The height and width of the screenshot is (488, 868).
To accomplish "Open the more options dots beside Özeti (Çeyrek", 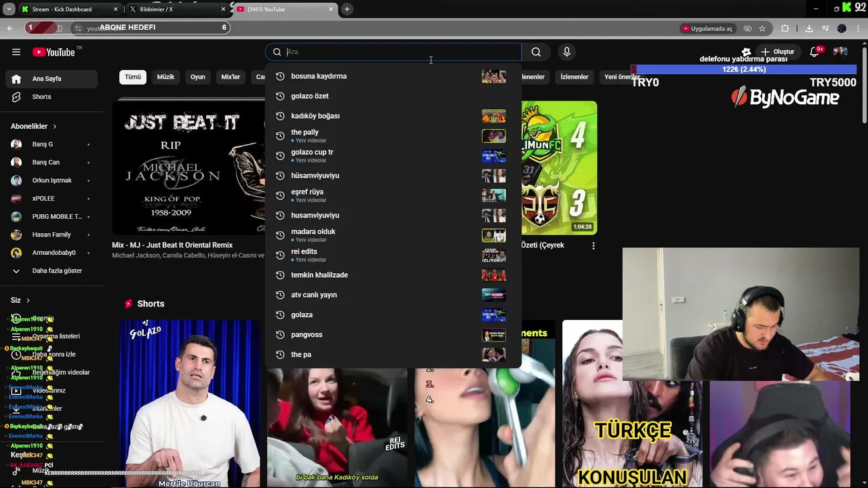I will 593,246.
